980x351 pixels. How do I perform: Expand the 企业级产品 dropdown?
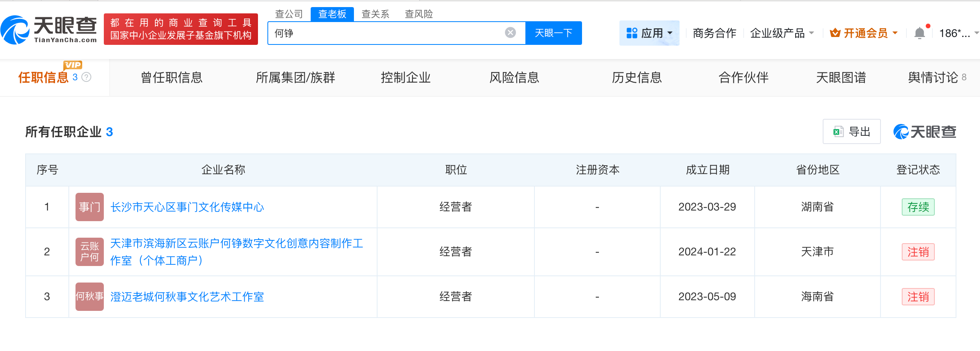782,33
